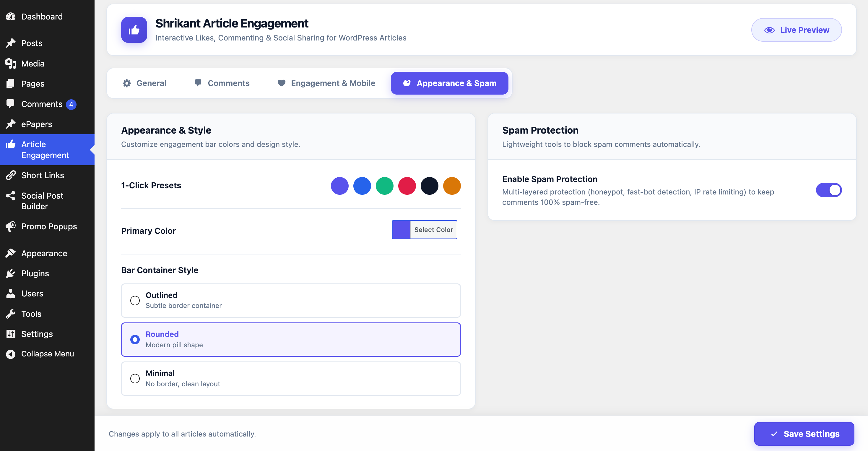Click the Outlined style option card

[x=291, y=300]
